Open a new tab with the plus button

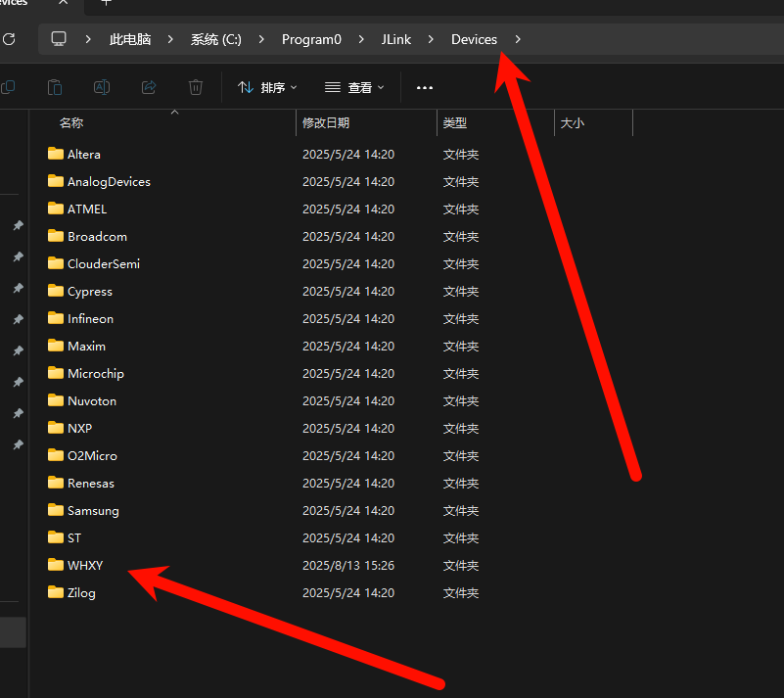coord(106,3)
